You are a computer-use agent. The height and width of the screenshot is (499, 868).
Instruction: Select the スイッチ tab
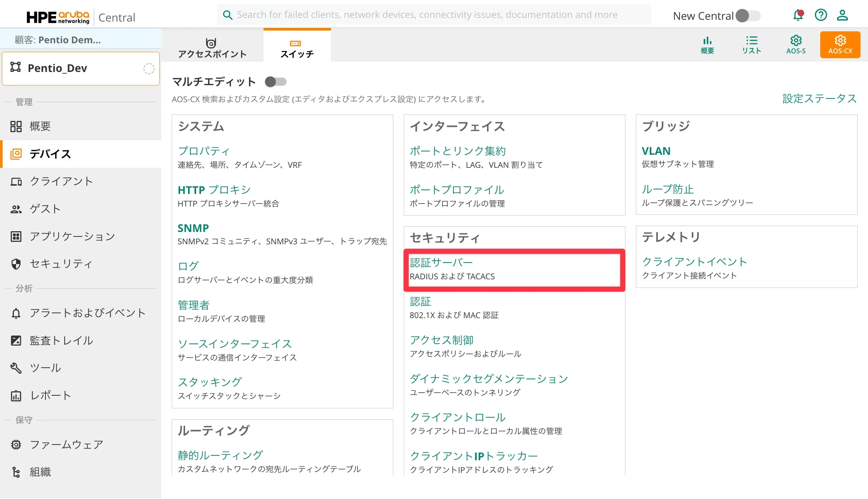[297, 48]
